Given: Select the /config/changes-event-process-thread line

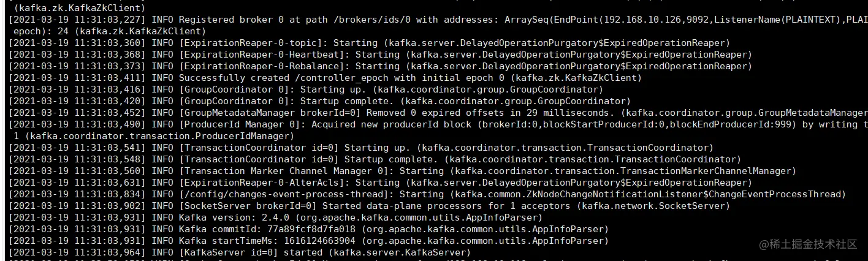Looking at the screenshot, I should click(427, 194).
